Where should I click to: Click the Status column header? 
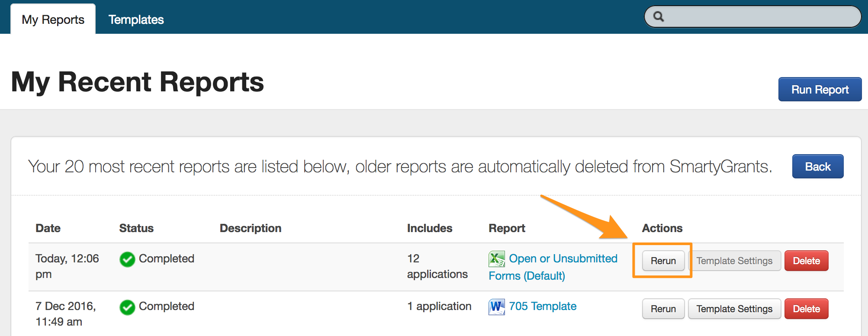click(x=136, y=228)
